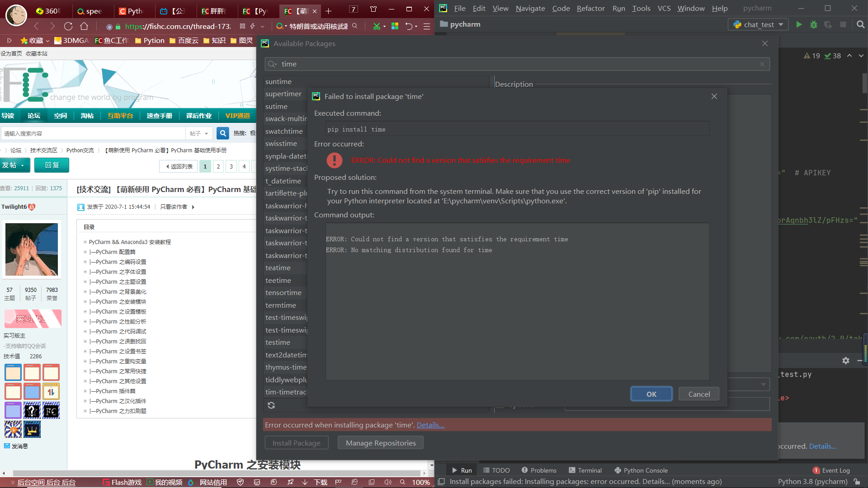Open a new browser tab with plus
Viewport: 868px width, 488px height.
[x=328, y=10]
